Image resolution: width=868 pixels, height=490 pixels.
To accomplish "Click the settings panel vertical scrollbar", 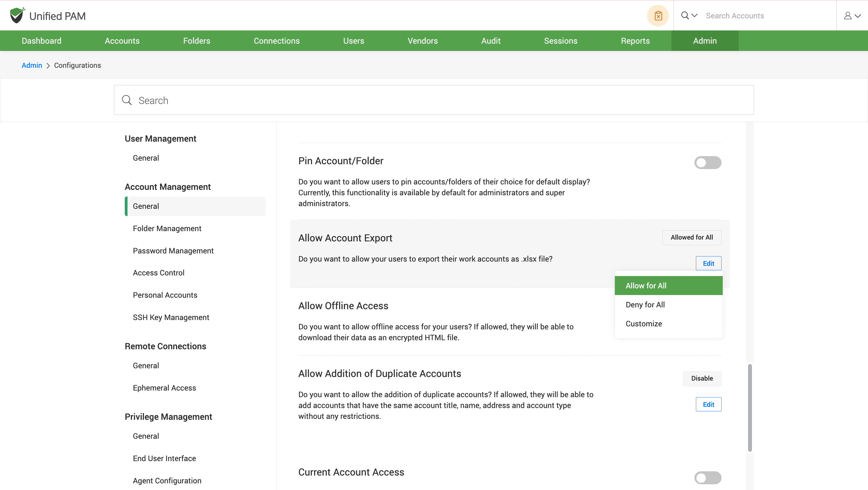I will click(x=750, y=408).
